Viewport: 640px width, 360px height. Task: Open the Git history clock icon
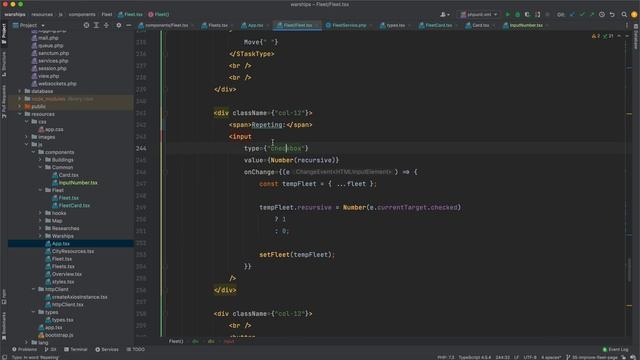pyautogui.click(x=602, y=14)
